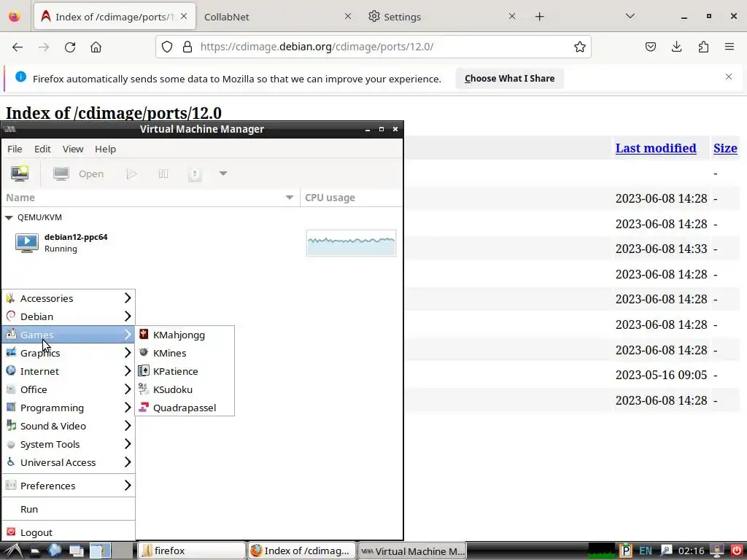Open the Sound & Video category

pyautogui.click(x=69, y=426)
